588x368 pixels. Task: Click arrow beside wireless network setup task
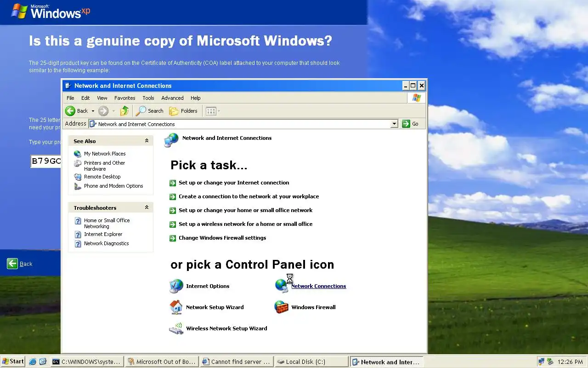click(x=173, y=224)
